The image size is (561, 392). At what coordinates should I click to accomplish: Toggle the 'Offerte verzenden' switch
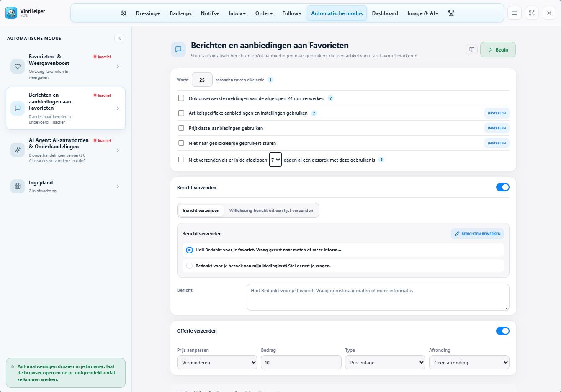tap(503, 331)
